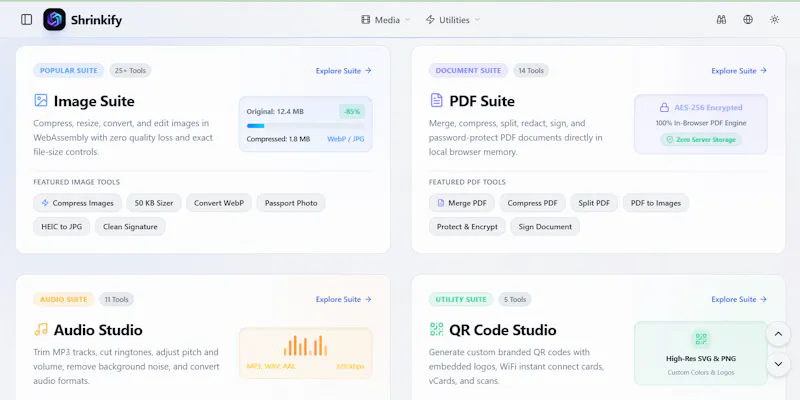Open Explore Suite for PDF Suite
The image size is (800, 400).
pyautogui.click(x=739, y=71)
